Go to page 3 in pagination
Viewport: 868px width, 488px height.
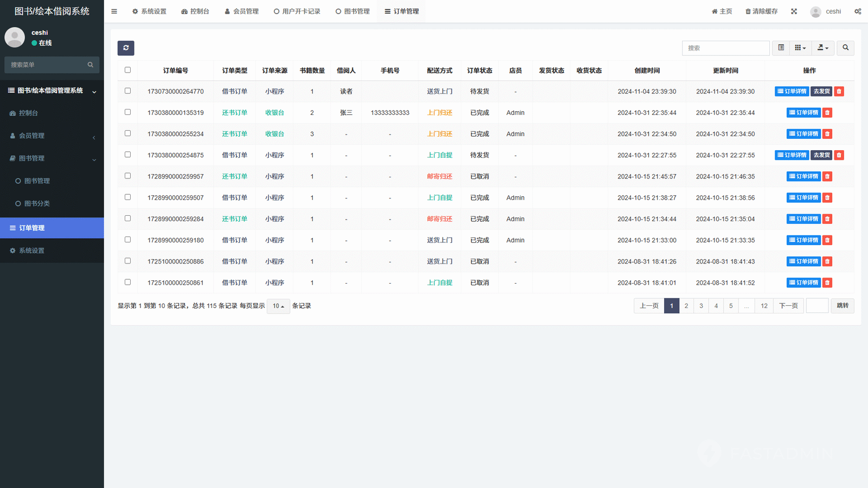coord(701,306)
